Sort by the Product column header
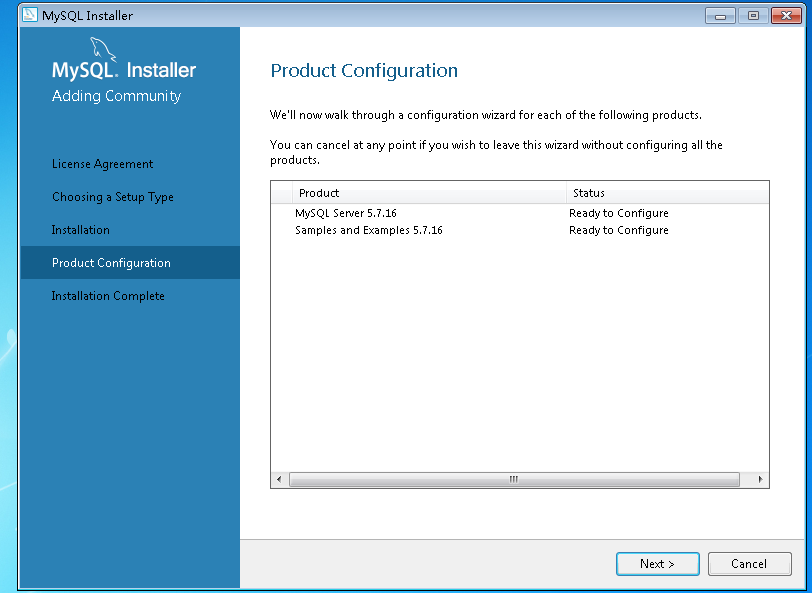 [429, 193]
